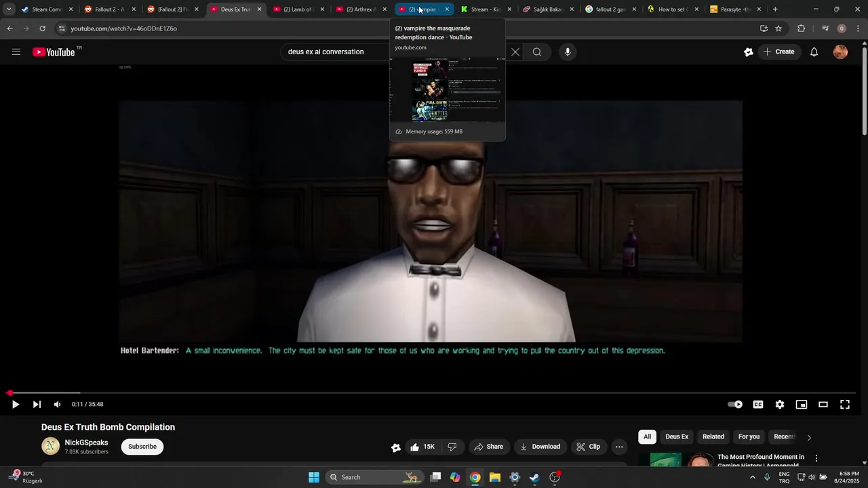Mute the video volume
The height and width of the screenshot is (488, 868).
(x=58, y=405)
